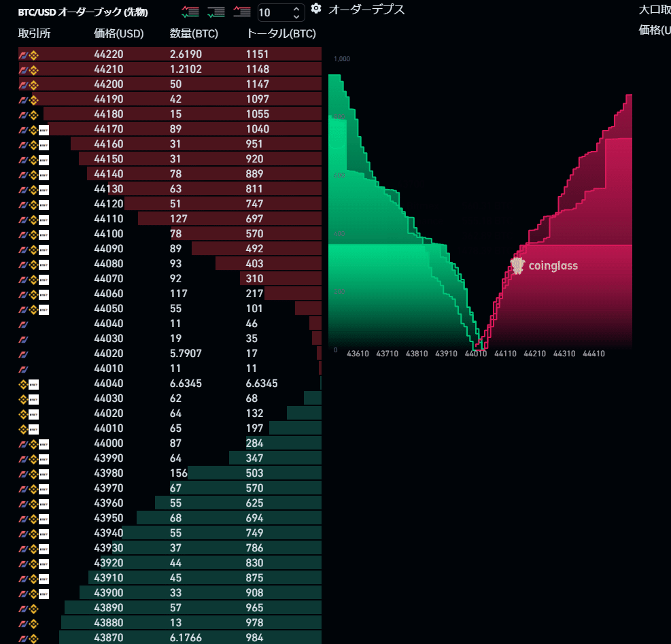Select the ask price 44210

click(109, 69)
